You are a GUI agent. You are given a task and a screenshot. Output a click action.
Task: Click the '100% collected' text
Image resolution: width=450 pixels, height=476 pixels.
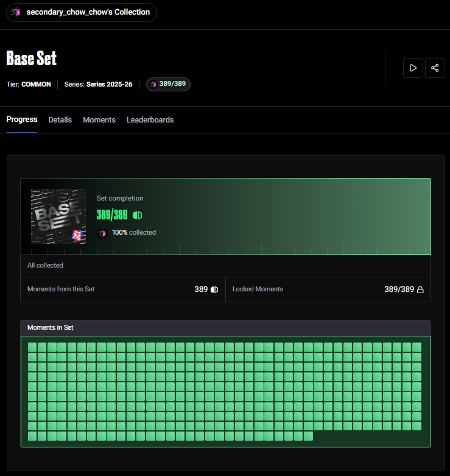(134, 233)
